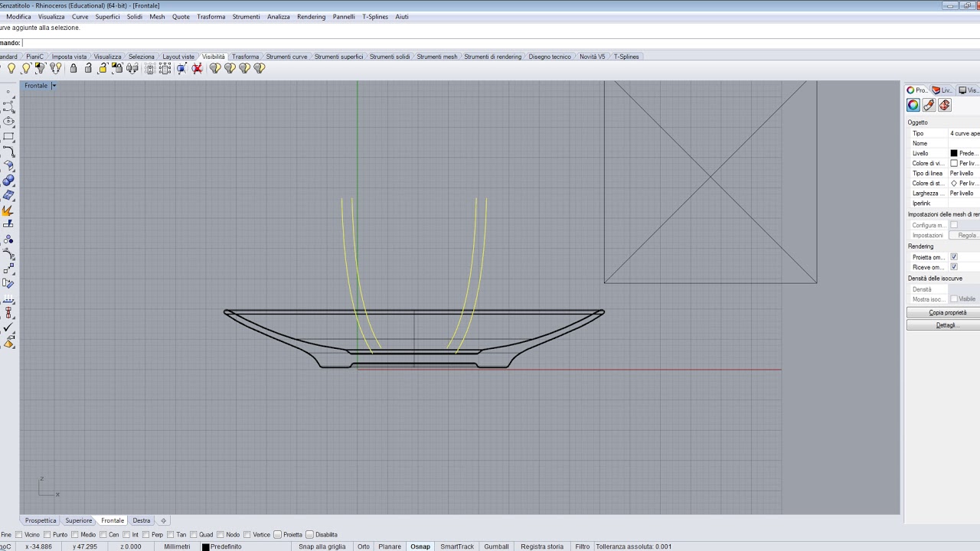Open the T-Splines menu
This screenshot has width=980, height=551.
(x=375, y=17)
